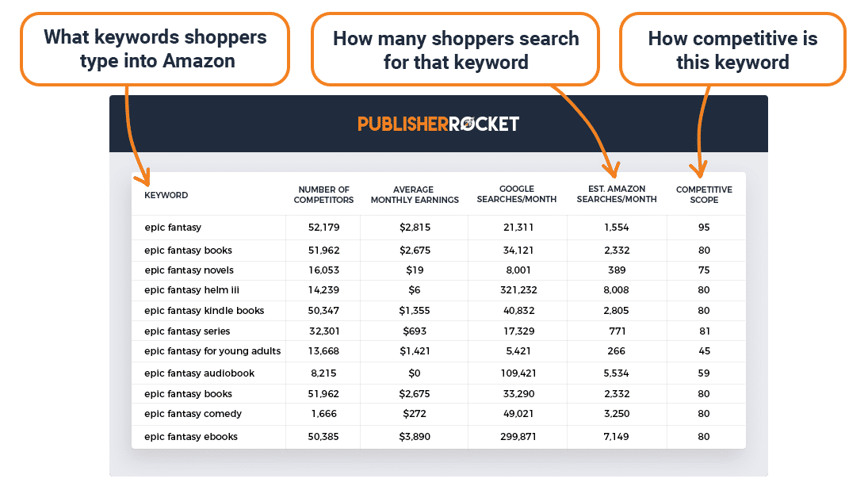Click the Amazon searches value 5,534
The height and width of the screenshot is (490, 868).
[617, 373]
